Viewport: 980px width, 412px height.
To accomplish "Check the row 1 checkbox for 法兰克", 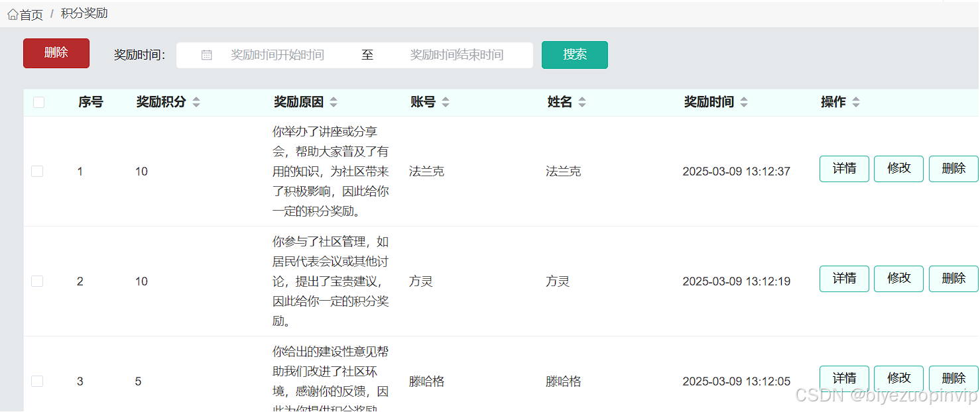I will click(x=37, y=172).
